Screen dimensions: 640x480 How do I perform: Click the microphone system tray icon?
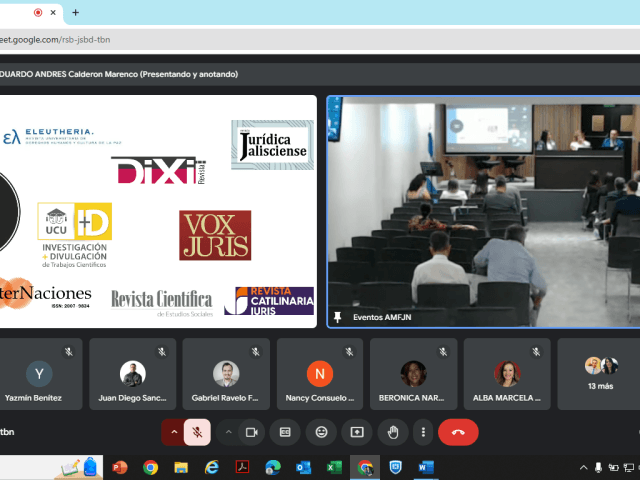coord(598,468)
